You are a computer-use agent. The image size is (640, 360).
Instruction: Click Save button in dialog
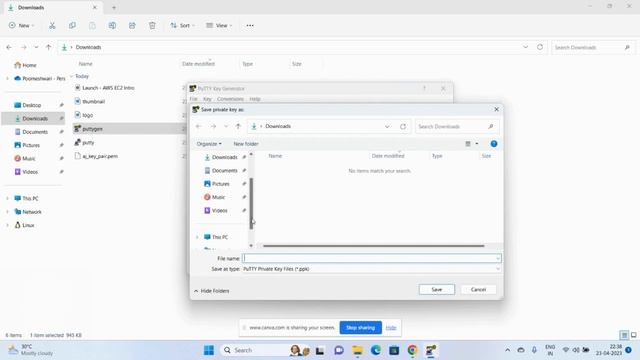tap(437, 289)
